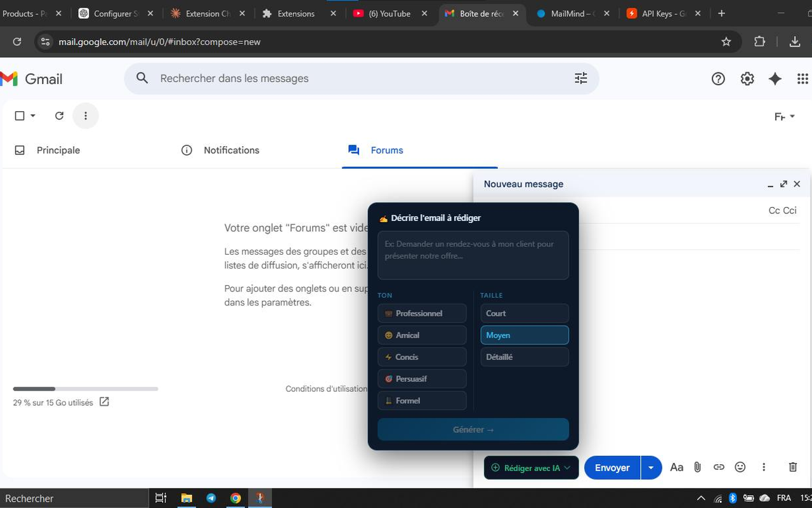Select the Persuasif tone

[x=422, y=378]
